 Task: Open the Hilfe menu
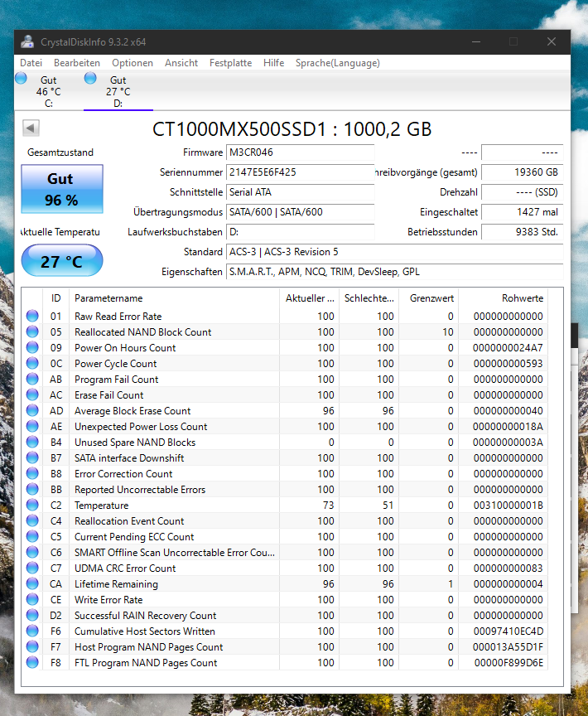click(273, 63)
